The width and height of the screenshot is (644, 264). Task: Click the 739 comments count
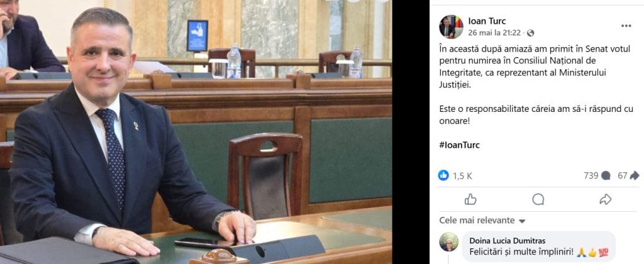pos(591,176)
